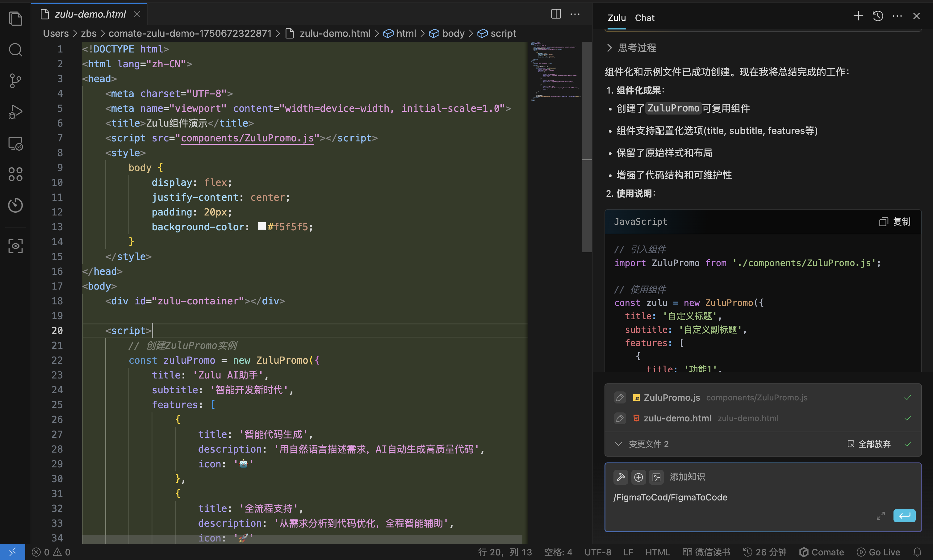Open the Explorer files view
The height and width of the screenshot is (560, 933).
click(x=15, y=18)
